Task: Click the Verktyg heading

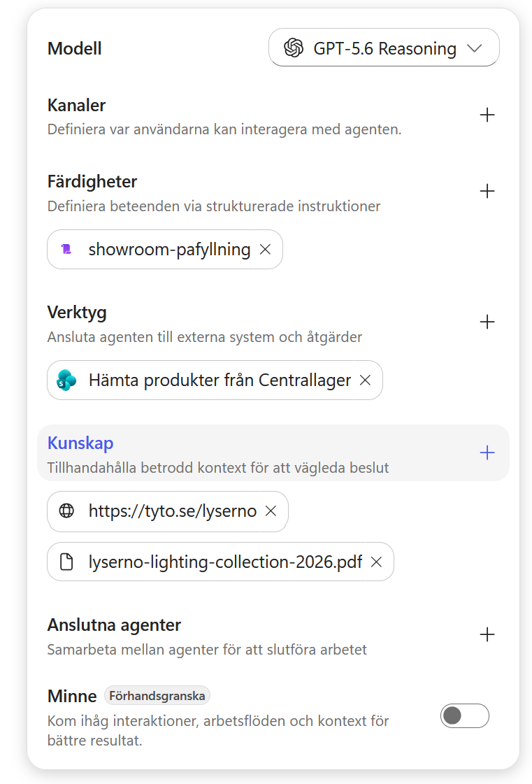Action: click(x=77, y=313)
